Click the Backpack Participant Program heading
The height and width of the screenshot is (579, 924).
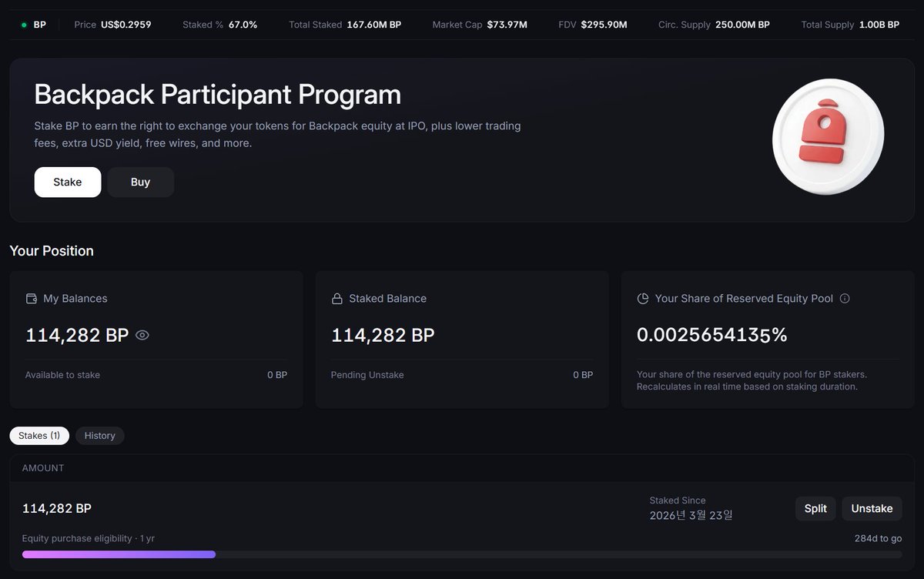[218, 95]
